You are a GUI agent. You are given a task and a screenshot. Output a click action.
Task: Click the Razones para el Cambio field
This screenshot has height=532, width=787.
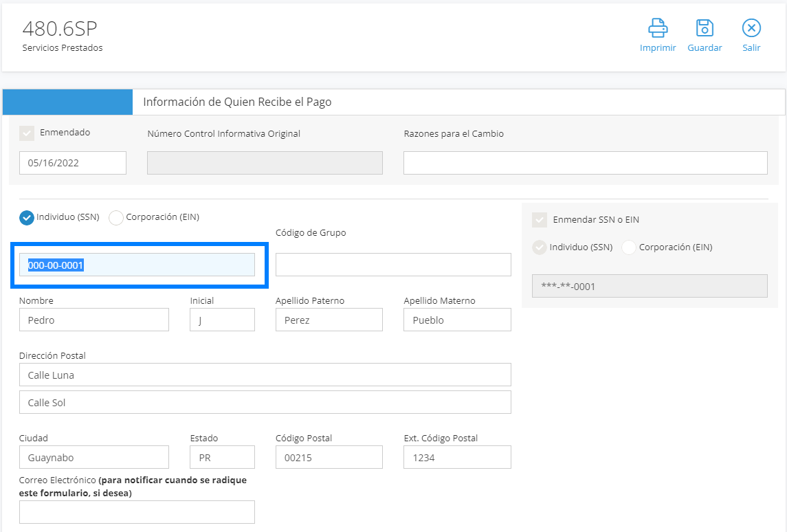coord(586,163)
